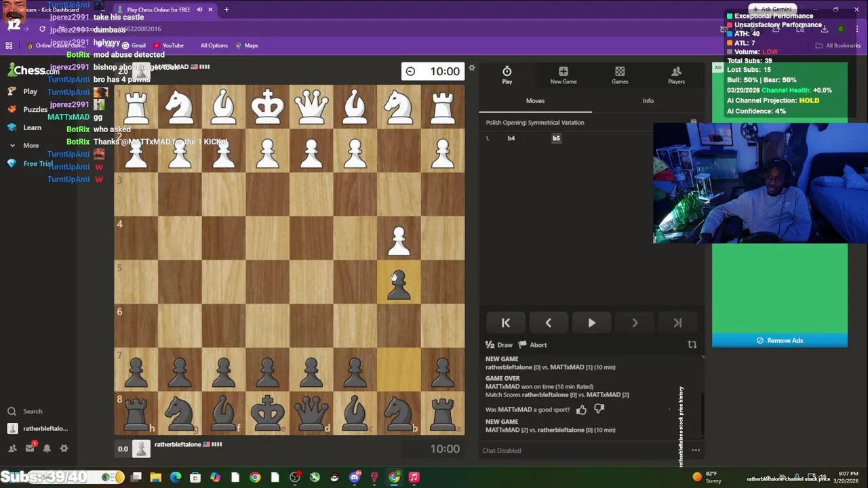Open the Maps bookmark
Viewport: 868px width, 488px height.
(246, 45)
